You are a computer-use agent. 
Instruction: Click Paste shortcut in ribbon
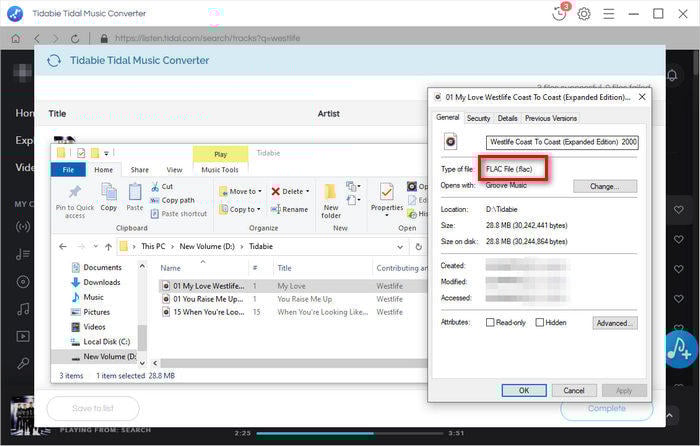pos(179,214)
